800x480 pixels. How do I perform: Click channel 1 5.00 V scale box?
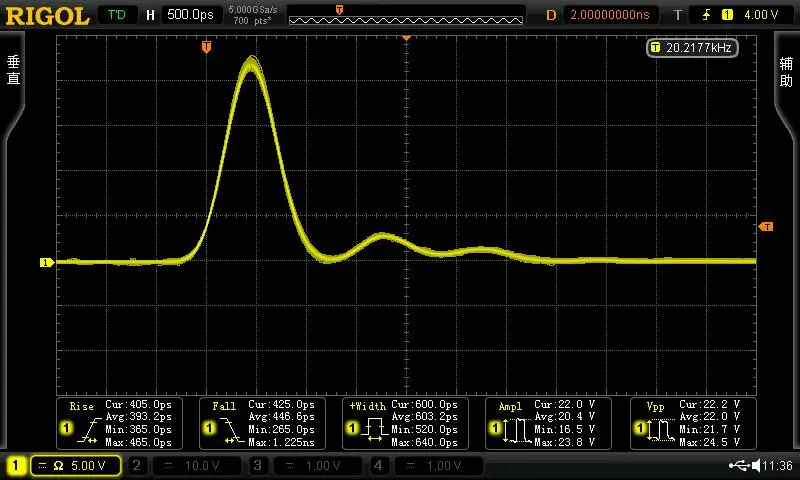tap(76, 466)
